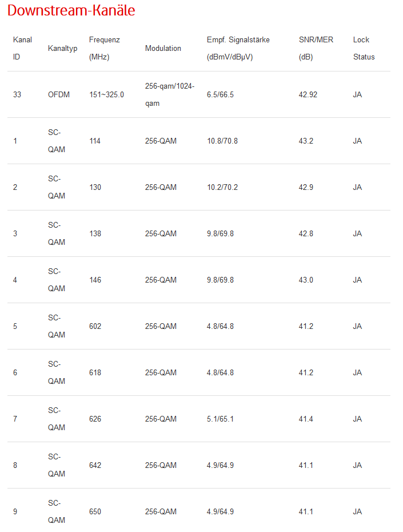The height and width of the screenshot is (532, 403).
Task: Click the Kanal ID column header
Action: [22, 49]
